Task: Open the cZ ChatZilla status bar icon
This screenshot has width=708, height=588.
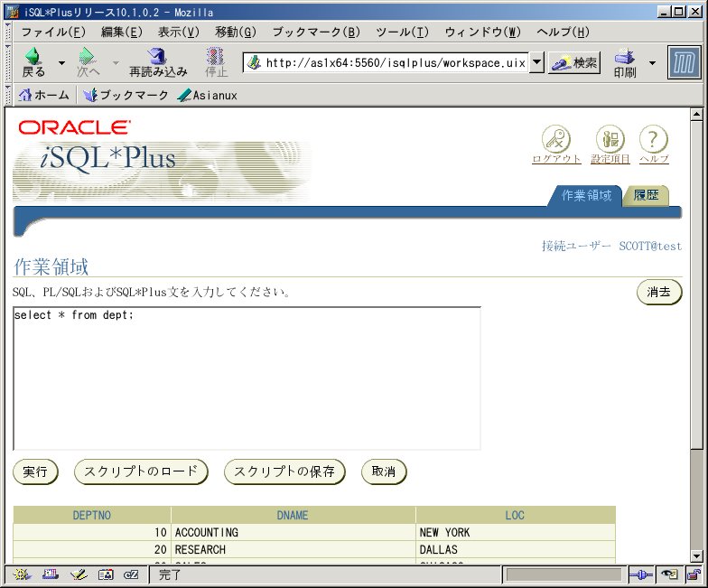Action: point(132,574)
